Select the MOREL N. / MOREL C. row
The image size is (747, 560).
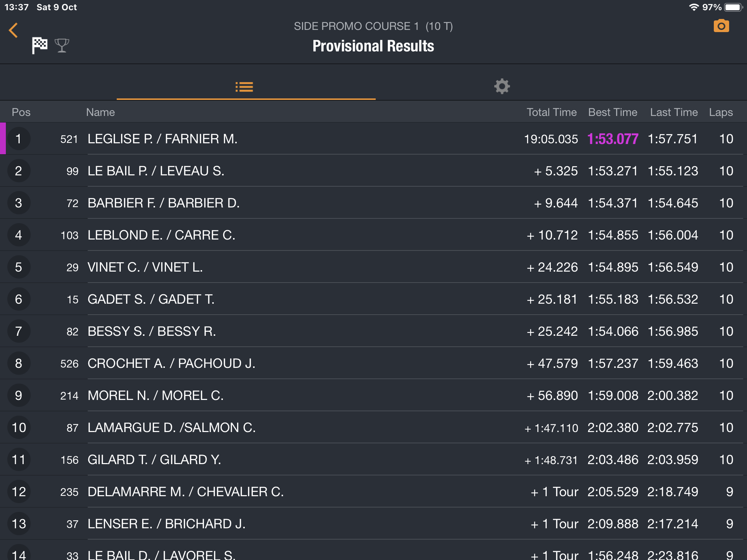tap(155, 396)
